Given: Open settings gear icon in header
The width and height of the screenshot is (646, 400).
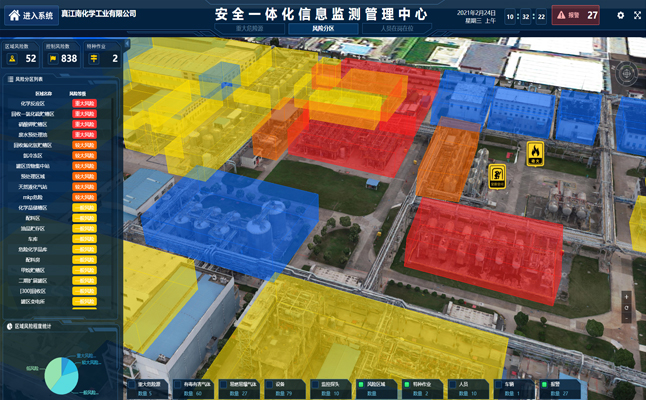Looking at the screenshot, I should (621, 16).
